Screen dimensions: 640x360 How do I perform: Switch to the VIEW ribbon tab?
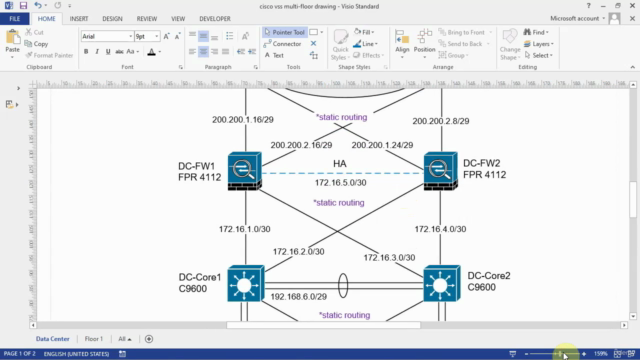pyautogui.click(x=178, y=19)
